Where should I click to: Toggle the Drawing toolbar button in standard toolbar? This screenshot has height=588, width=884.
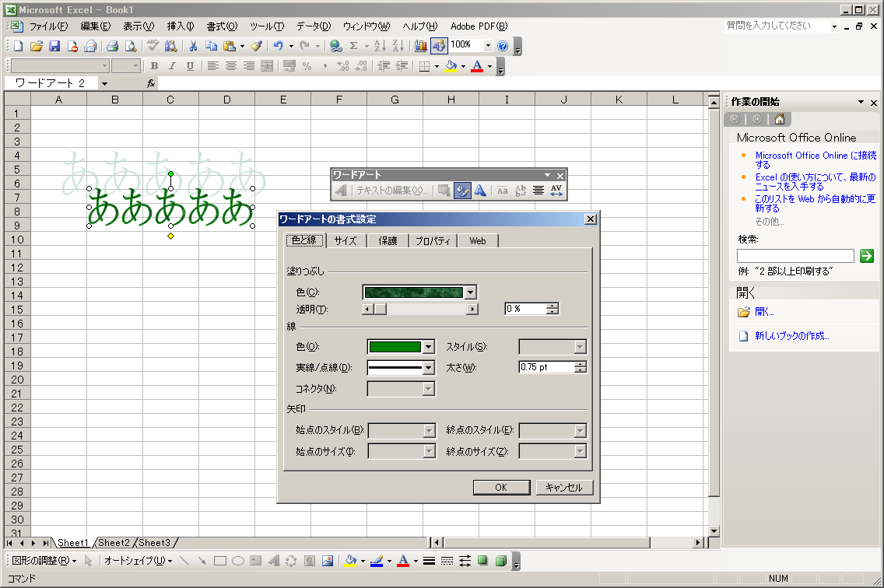tap(439, 46)
